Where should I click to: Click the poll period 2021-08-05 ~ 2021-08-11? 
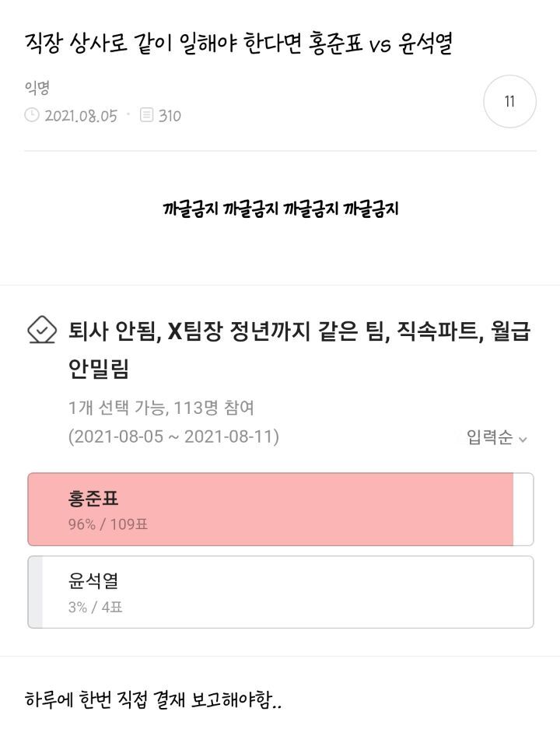coord(173,436)
